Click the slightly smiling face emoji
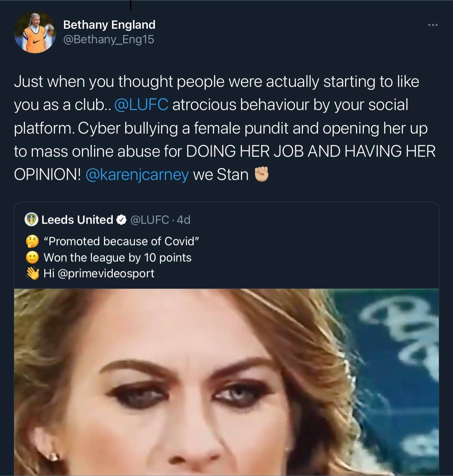Image resolution: width=453 pixels, height=476 pixels. coord(33,258)
